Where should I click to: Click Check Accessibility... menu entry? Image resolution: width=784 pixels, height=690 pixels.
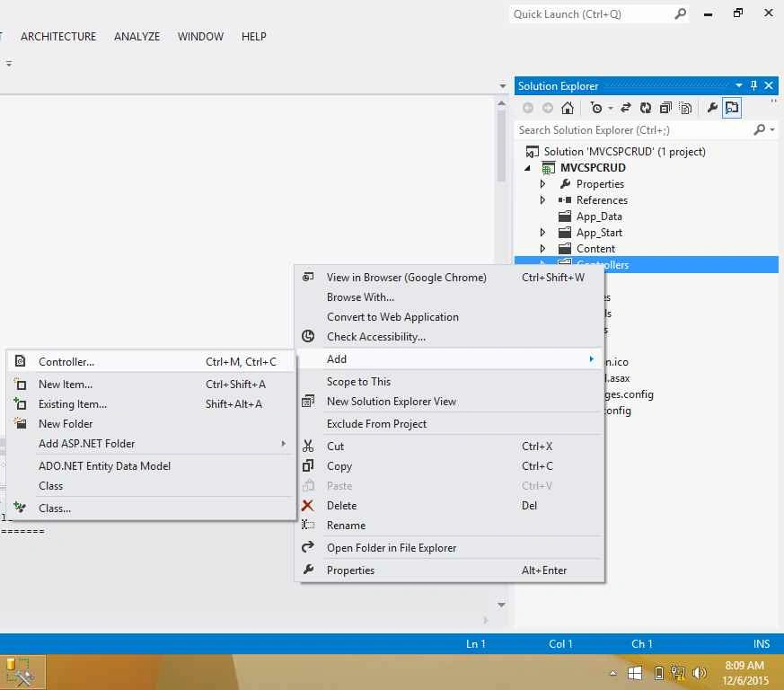pyautogui.click(x=450, y=337)
